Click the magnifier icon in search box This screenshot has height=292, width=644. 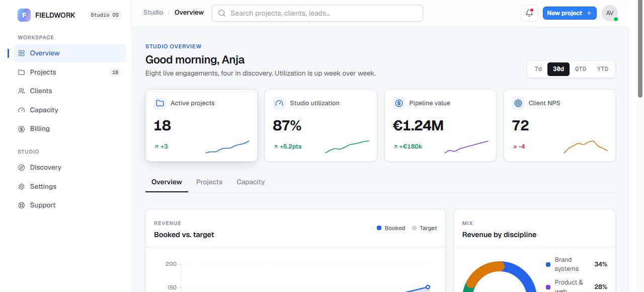(222, 13)
